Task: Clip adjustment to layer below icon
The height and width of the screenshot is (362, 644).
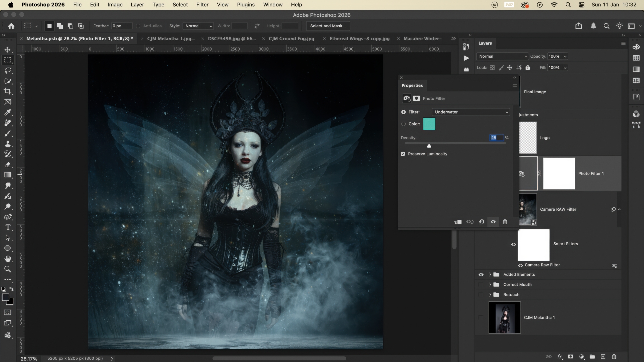Action: tap(458, 222)
